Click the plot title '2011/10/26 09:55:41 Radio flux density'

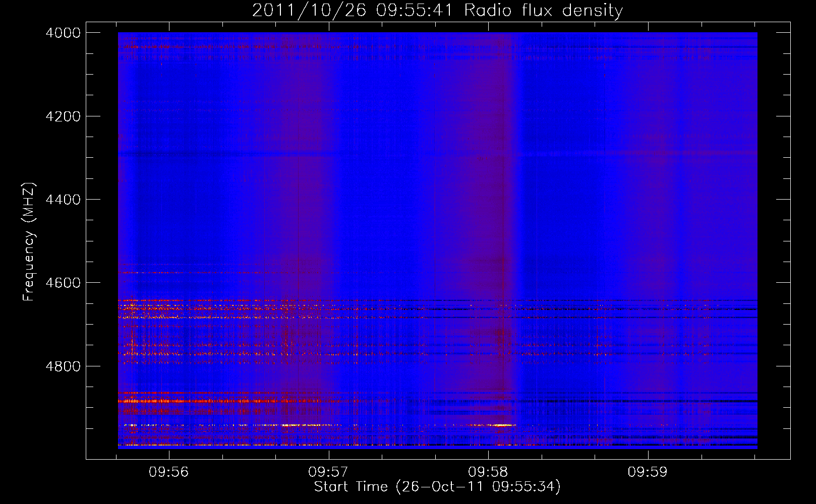click(x=437, y=10)
